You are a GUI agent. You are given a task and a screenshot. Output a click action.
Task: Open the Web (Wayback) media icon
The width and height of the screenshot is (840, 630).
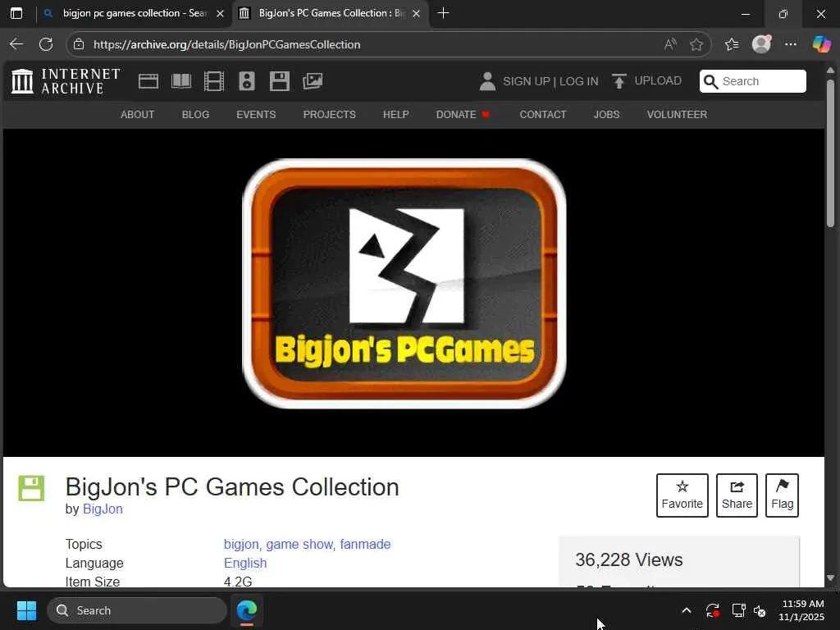[x=148, y=81]
